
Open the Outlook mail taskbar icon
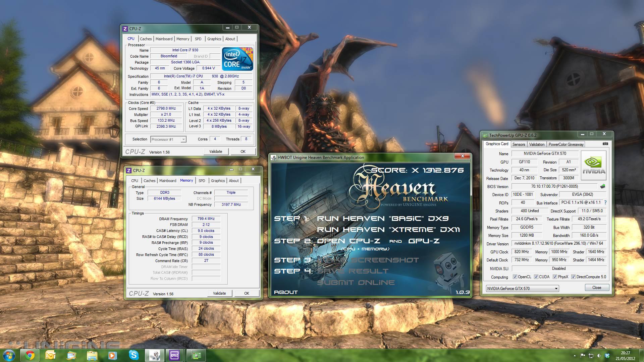click(x=50, y=355)
